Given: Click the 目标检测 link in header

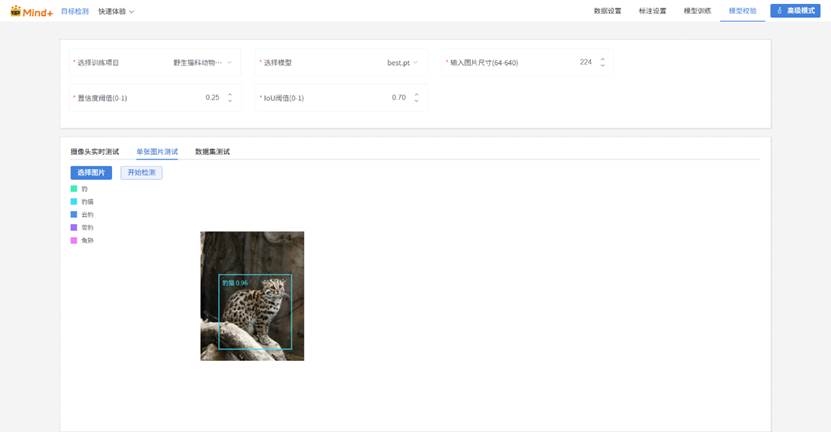Looking at the screenshot, I should [x=75, y=11].
